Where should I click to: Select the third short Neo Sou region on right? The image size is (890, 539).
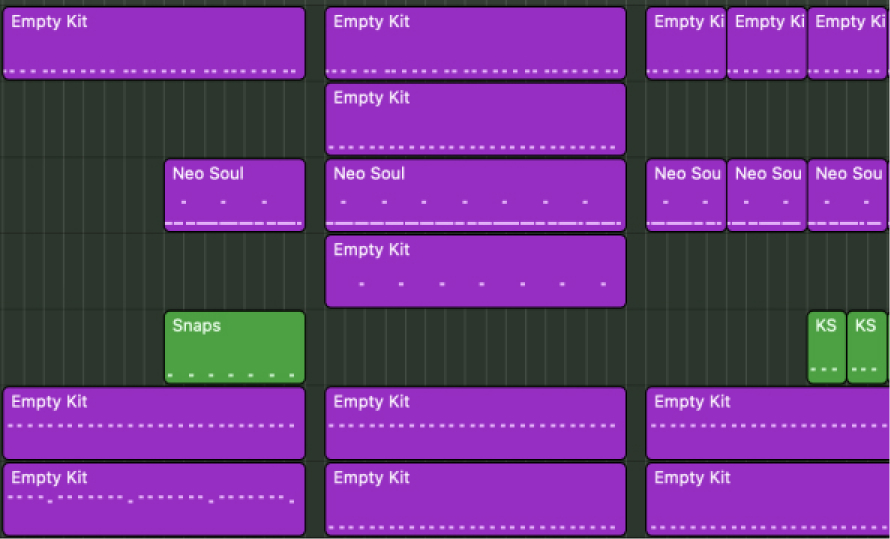pyautogui.click(x=847, y=195)
